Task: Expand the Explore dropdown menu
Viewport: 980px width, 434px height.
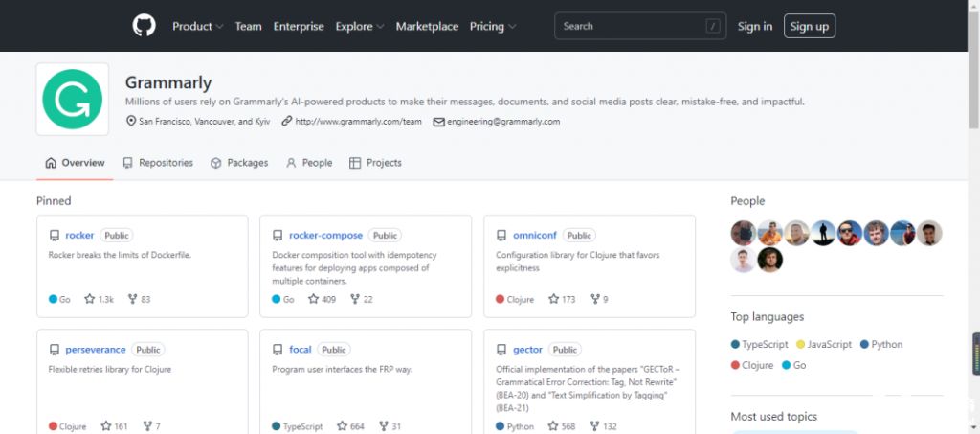Action: (x=360, y=26)
